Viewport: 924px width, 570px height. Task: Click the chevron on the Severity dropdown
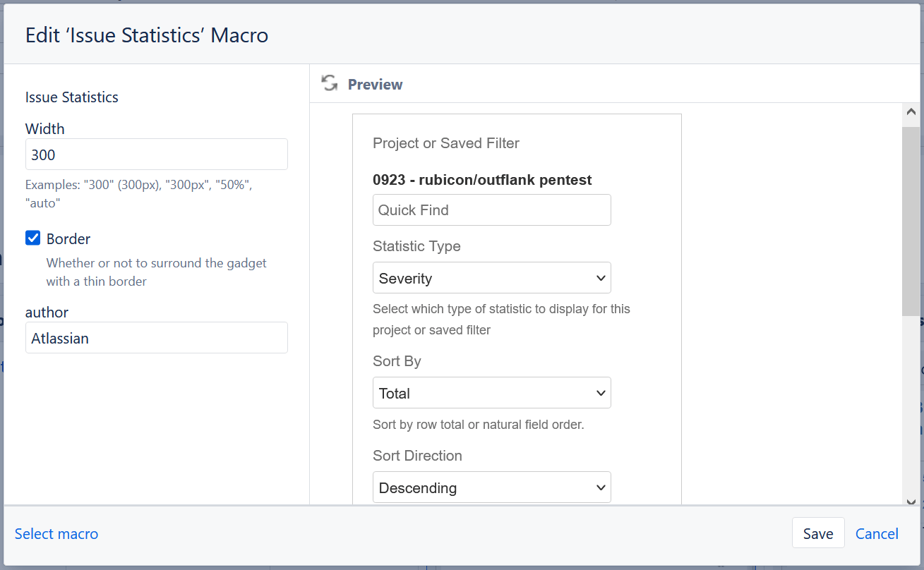[x=601, y=278]
